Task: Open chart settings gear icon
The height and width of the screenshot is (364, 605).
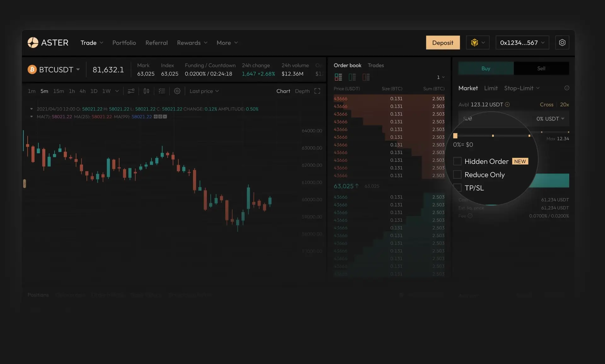Action: tap(177, 91)
